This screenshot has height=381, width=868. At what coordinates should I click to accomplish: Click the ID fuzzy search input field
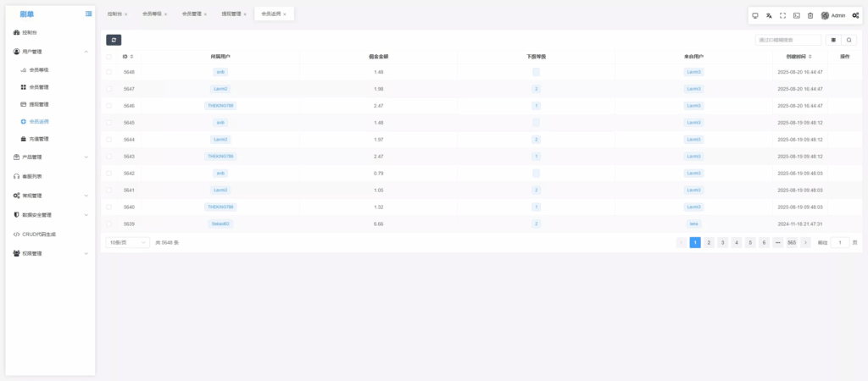pos(787,40)
